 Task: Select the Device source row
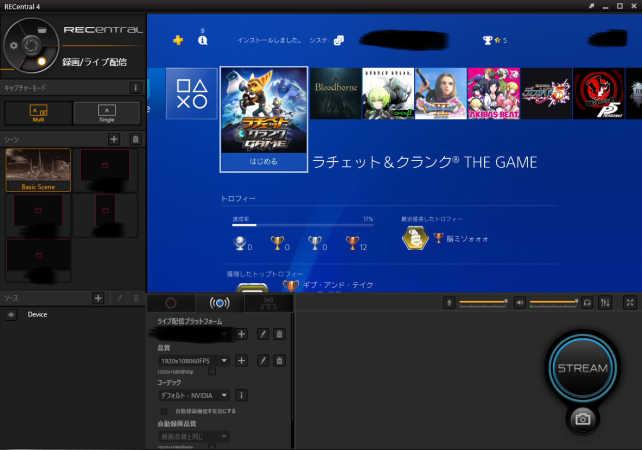tap(73, 314)
